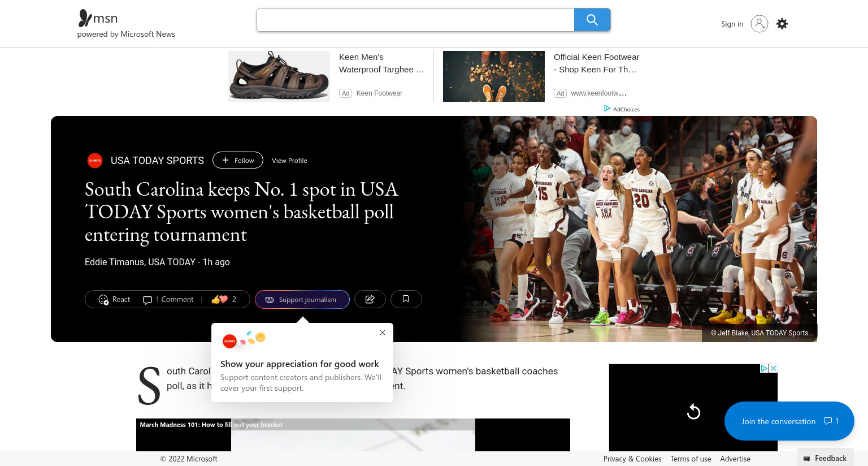Viewport: 868px width, 466px height.
Task: Click the Feedback button
Action: point(825,458)
